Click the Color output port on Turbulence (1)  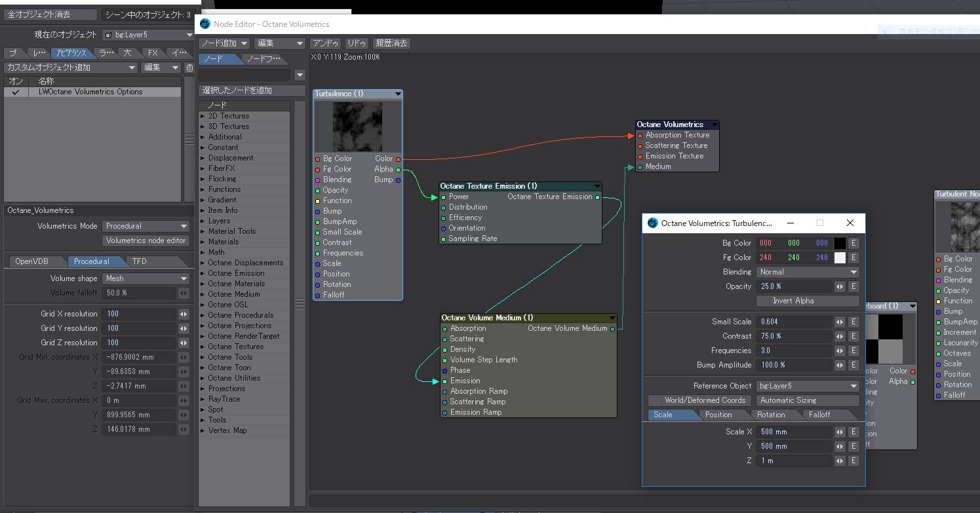tap(398, 159)
